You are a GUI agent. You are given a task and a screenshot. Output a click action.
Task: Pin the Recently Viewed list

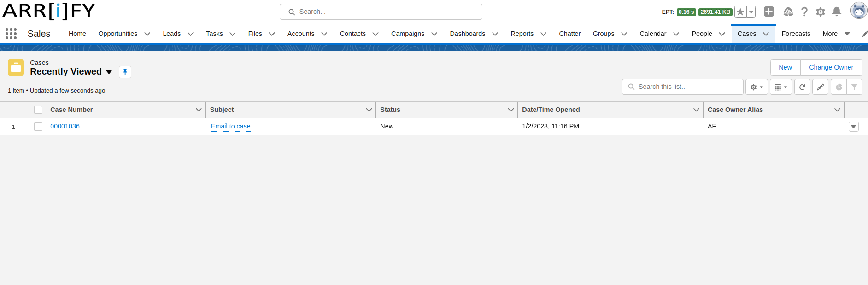125,72
